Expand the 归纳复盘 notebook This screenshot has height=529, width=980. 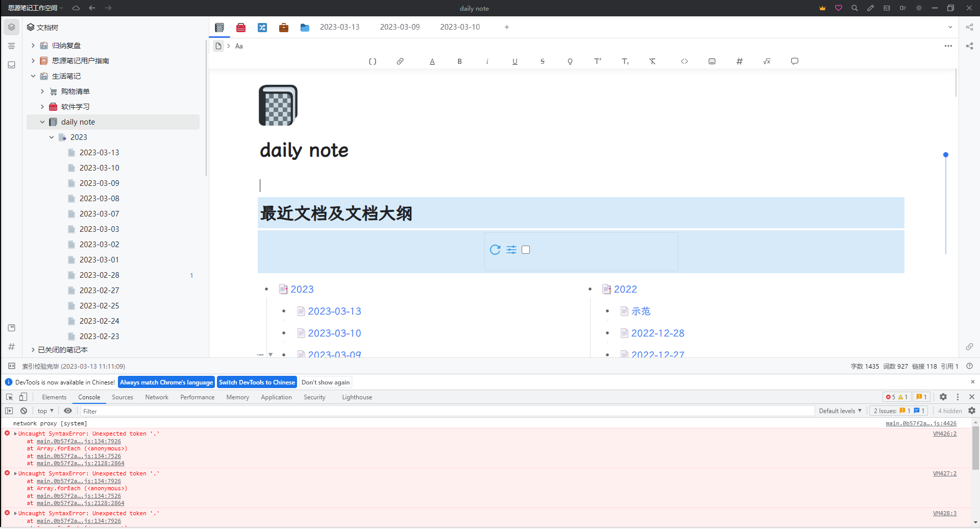click(x=33, y=45)
